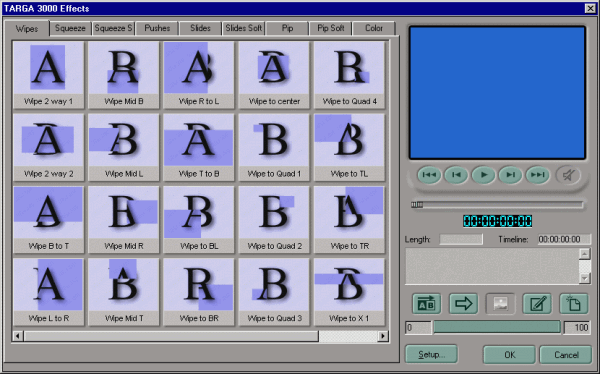Screen dimensions: 600x374
Task: Click the A/B swap sources icon
Action: point(426,304)
